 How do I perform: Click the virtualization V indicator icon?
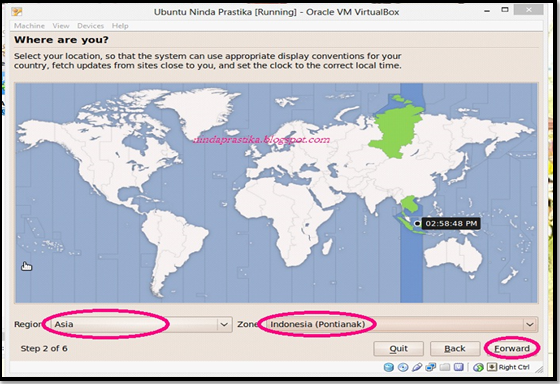(459, 367)
